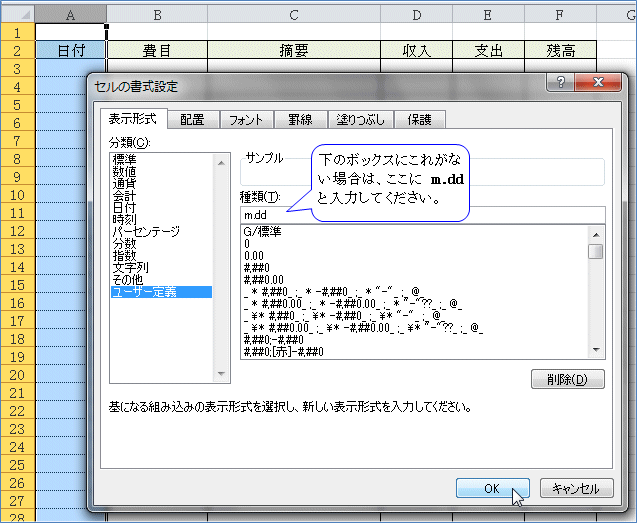Click the 費目 header cell in the spreadsheet
Screen dimensions: 637x523
click(x=157, y=50)
